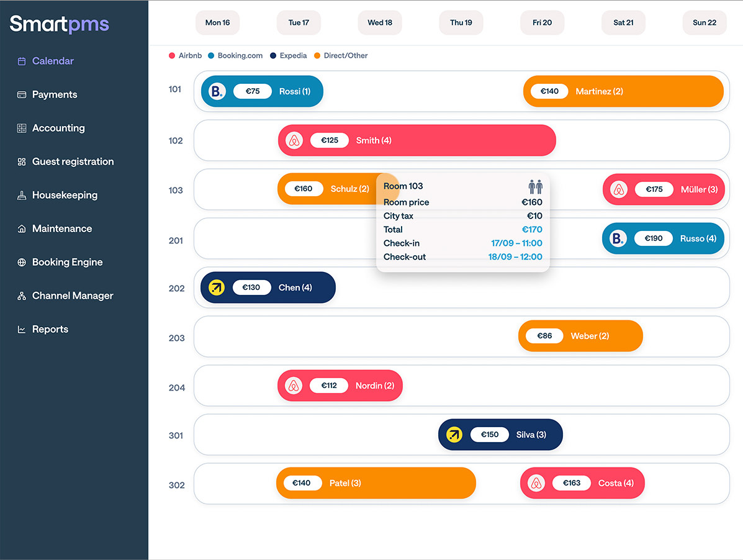Select the Thu 19 day header

point(461,22)
